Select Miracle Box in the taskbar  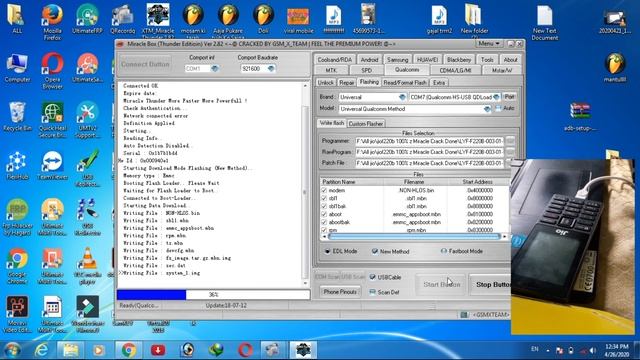[303, 350]
